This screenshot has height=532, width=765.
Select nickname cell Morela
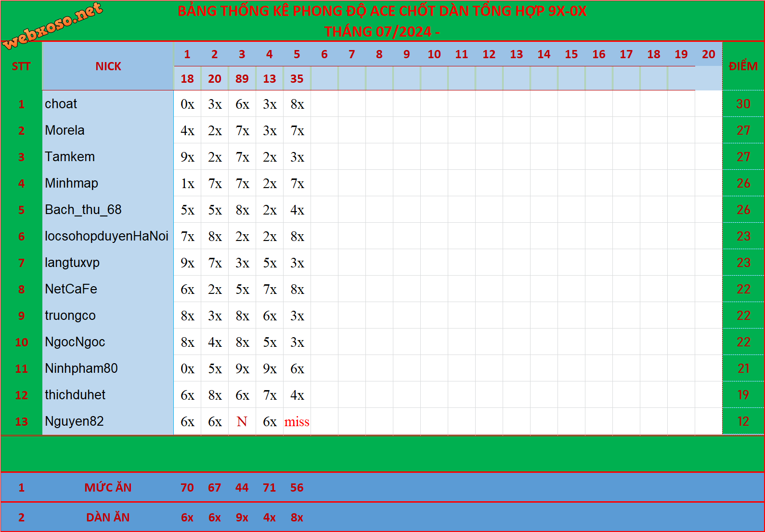(108, 130)
